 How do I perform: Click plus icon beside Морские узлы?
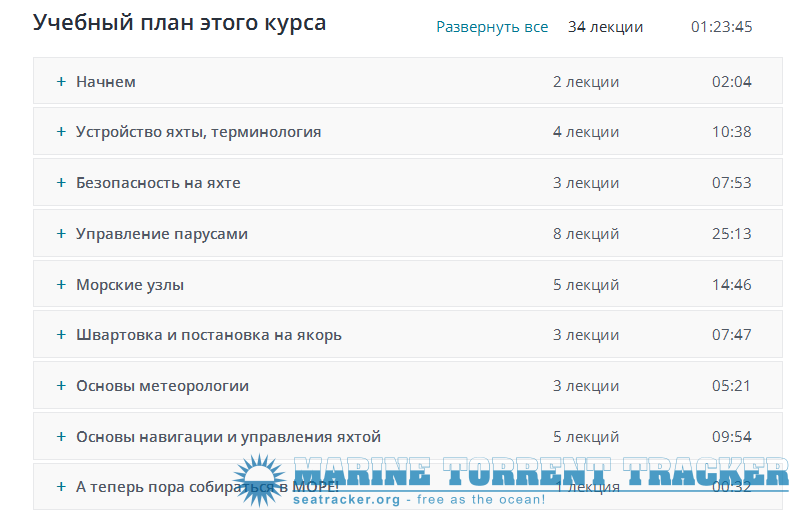(x=61, y=284)
